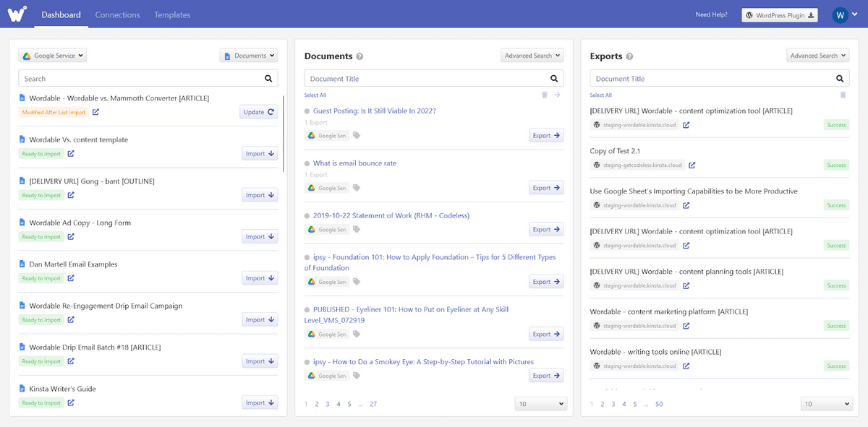Open Exports page size dropdown
This screenshot has width=868, height=427.
point(827,404)
